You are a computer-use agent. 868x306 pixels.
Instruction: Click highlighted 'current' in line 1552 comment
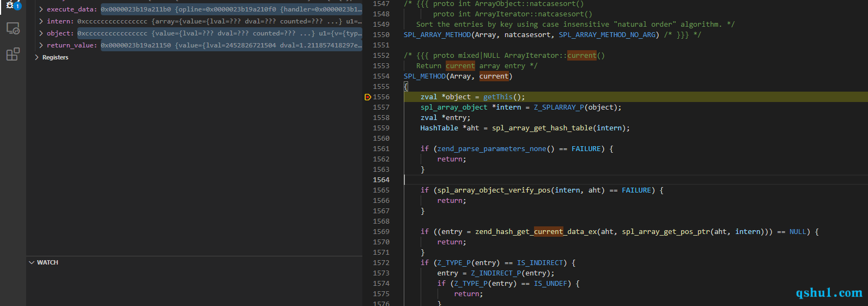[x=582, y=56]
